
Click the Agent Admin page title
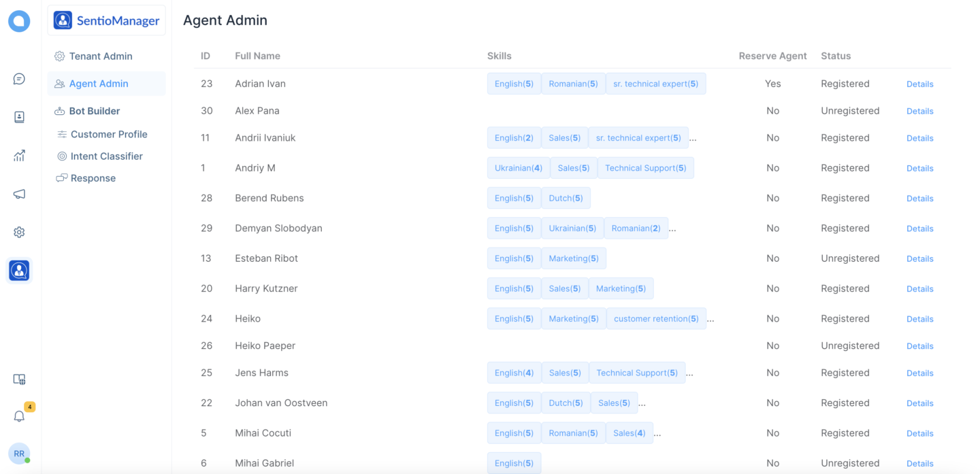pos(225,20)
